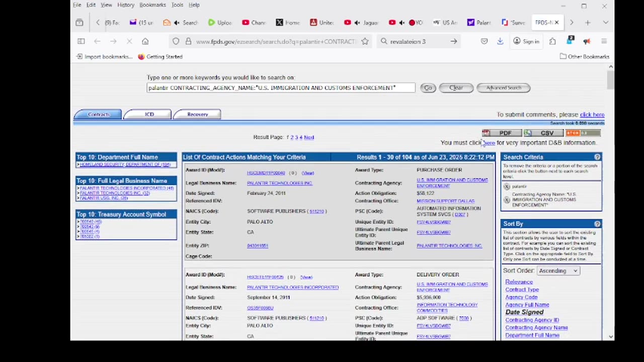Switch to the YouTube Jaguar tab
Viewport: 644px width, 362px height.
pos(361,23)
